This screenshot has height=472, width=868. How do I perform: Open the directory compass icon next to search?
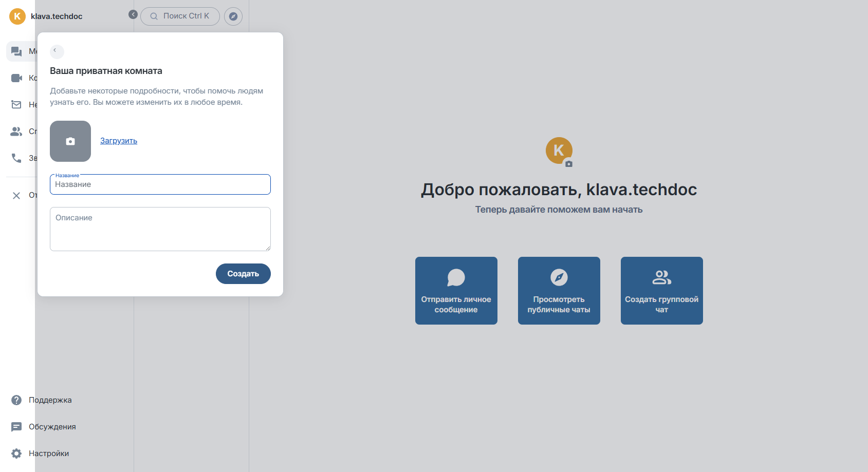pos(233,16)
